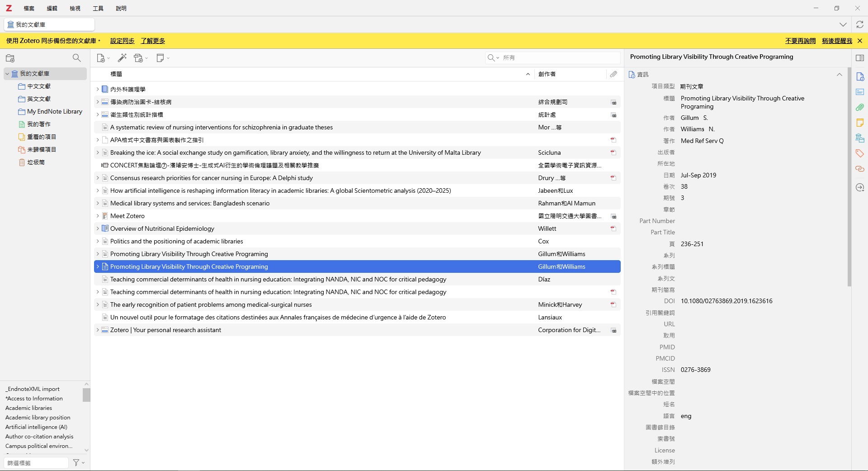The height and width of the screenshot is (471, 868).
Task: Jump to Abstract section in side navigation
Action: [860, 92]
